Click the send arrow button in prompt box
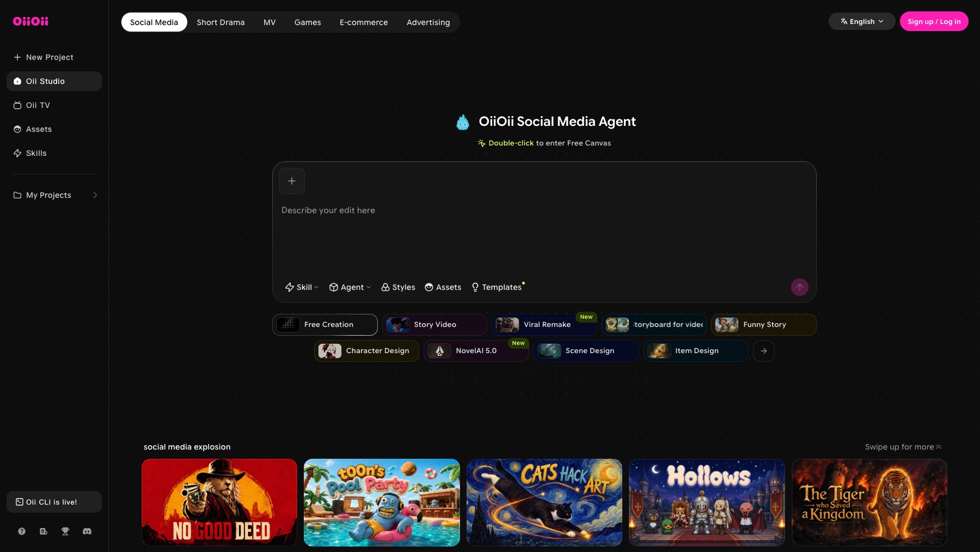Viewport: 980px width, 552px height. 799,287
